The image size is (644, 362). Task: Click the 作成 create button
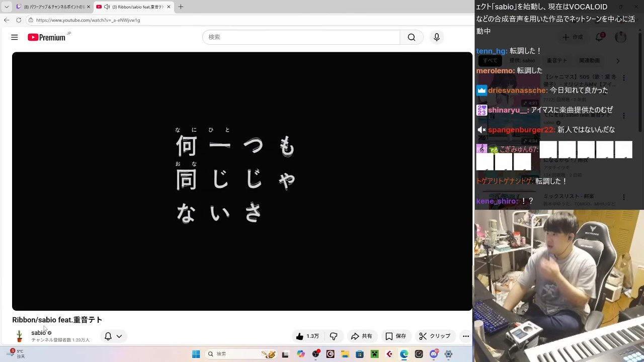coord(573,37)
